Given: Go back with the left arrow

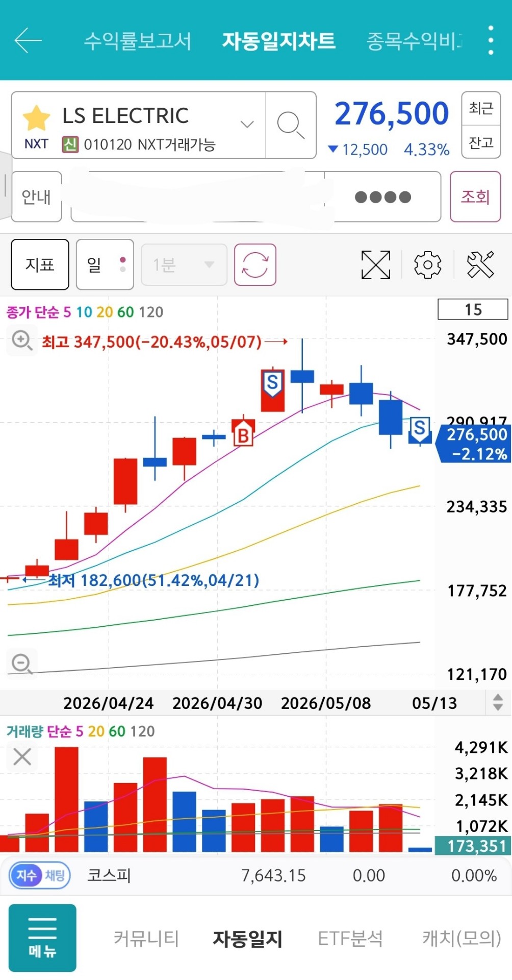Looking at the screenshot, I should pyautogui.click(x=28, y=40).
